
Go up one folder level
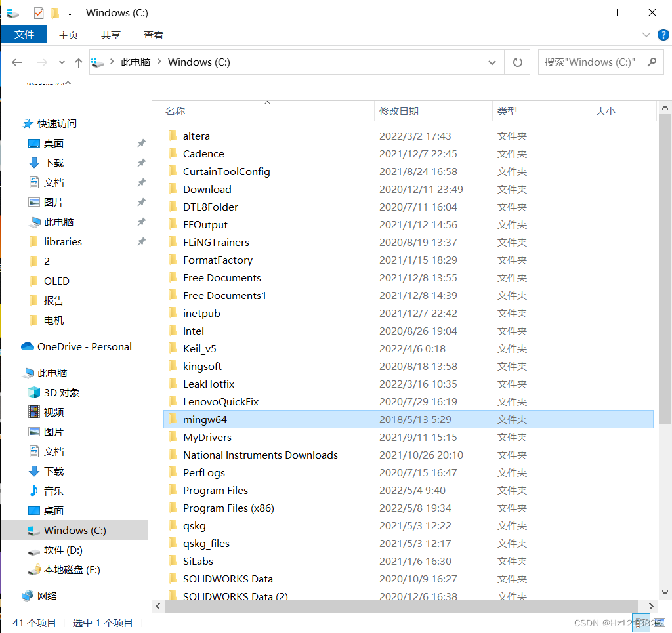79,63
